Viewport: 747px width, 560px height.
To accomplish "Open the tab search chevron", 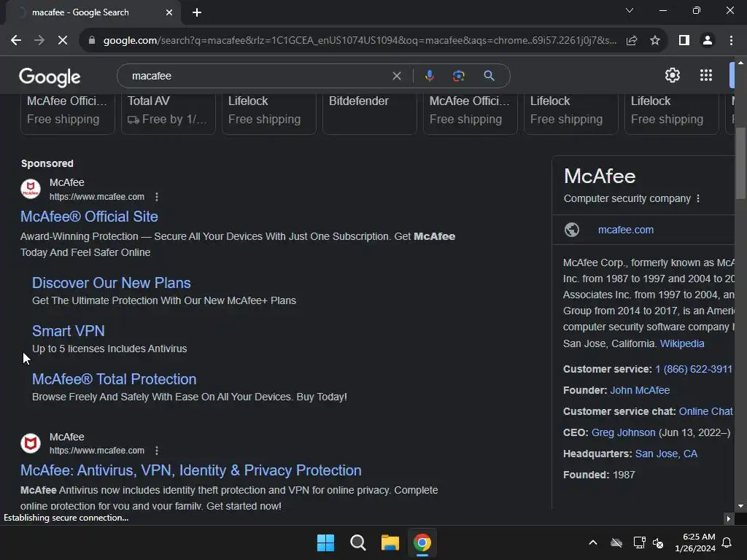I will [630, 10].
